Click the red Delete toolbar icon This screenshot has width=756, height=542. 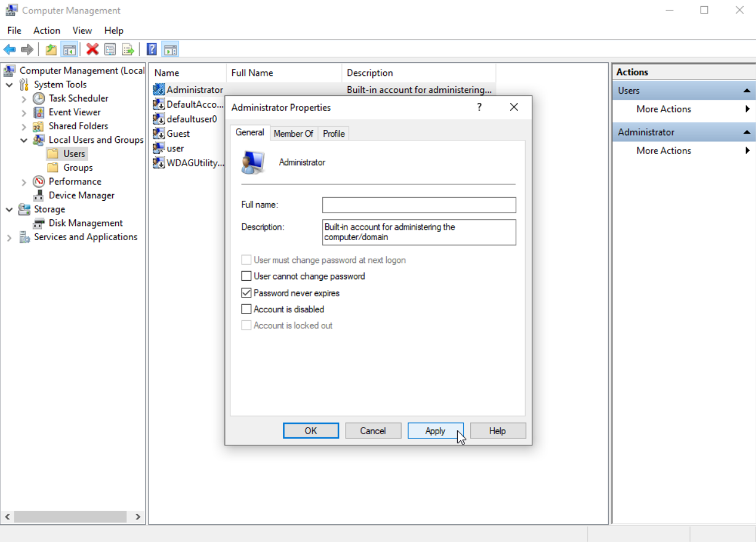[x=92, y=50]
